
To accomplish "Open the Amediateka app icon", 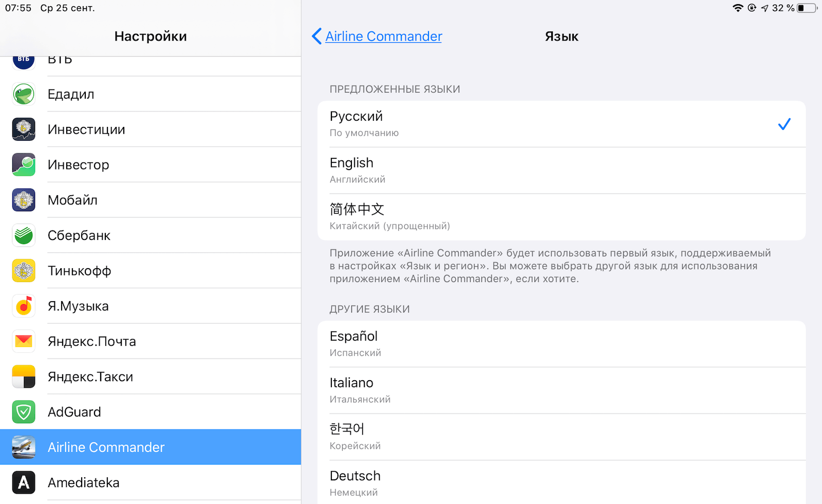I will pos(24,482).
